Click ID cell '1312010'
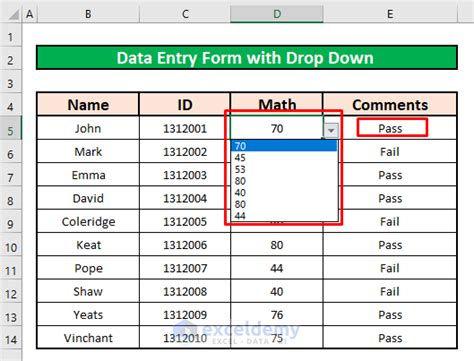 [x=185, y=338]
